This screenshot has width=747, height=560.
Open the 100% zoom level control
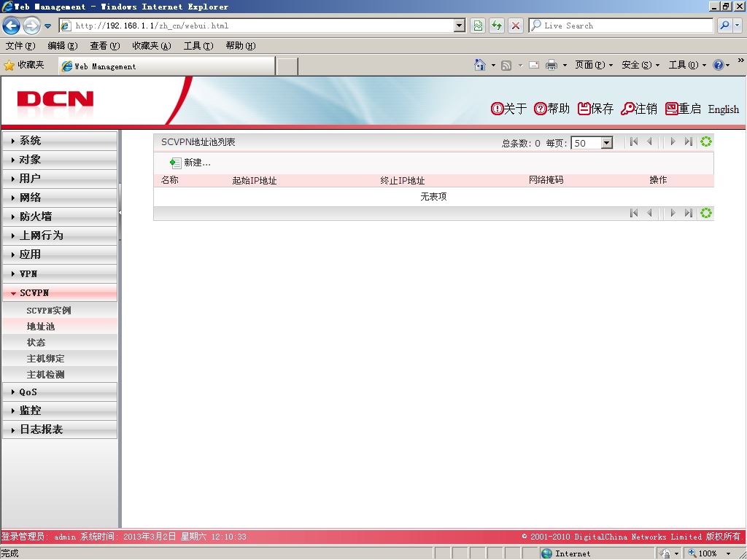pyautogui.click(x=710, y=553)
